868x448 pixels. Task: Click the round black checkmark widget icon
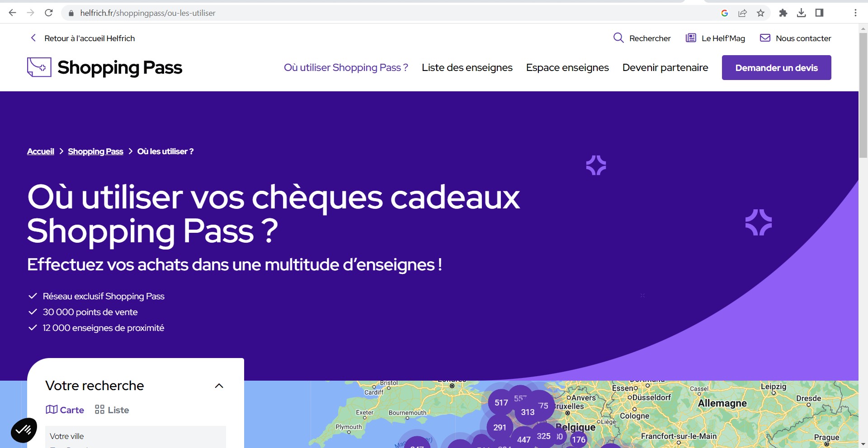tap(24, 430)
